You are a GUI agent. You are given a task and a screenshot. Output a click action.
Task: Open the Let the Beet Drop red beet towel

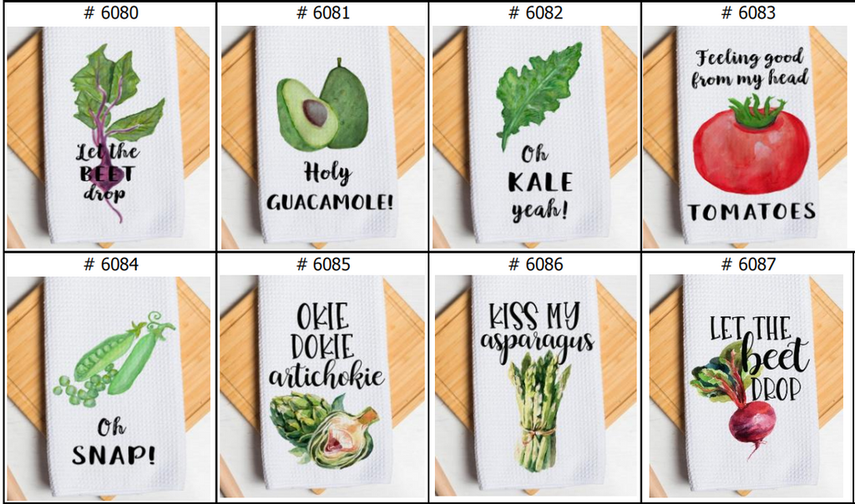pyautogui.click(x=746, y=387)
